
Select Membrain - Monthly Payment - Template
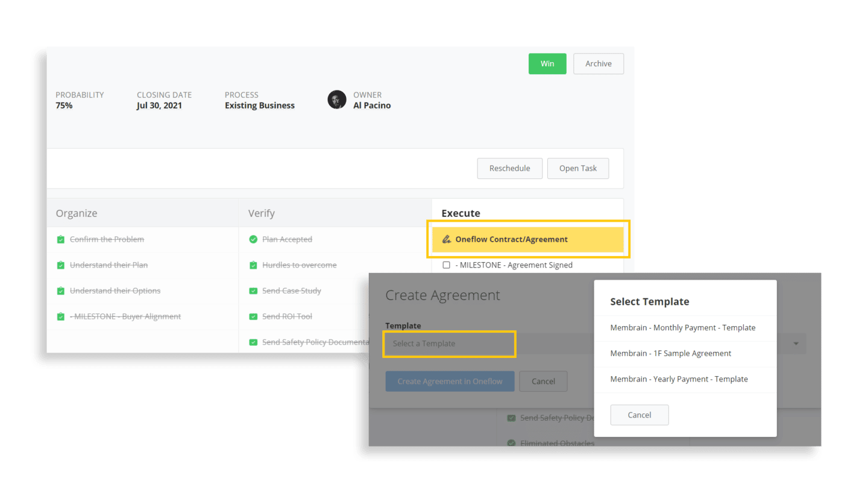[x=682, y=328]
